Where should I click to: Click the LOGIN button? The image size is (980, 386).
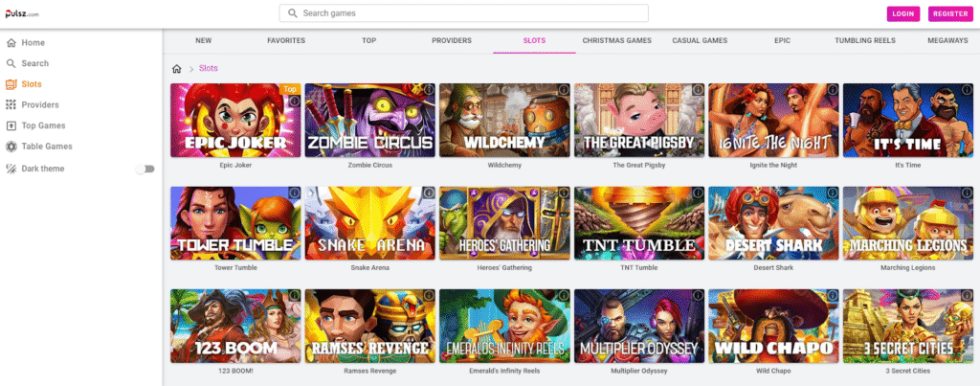(903, 13)
